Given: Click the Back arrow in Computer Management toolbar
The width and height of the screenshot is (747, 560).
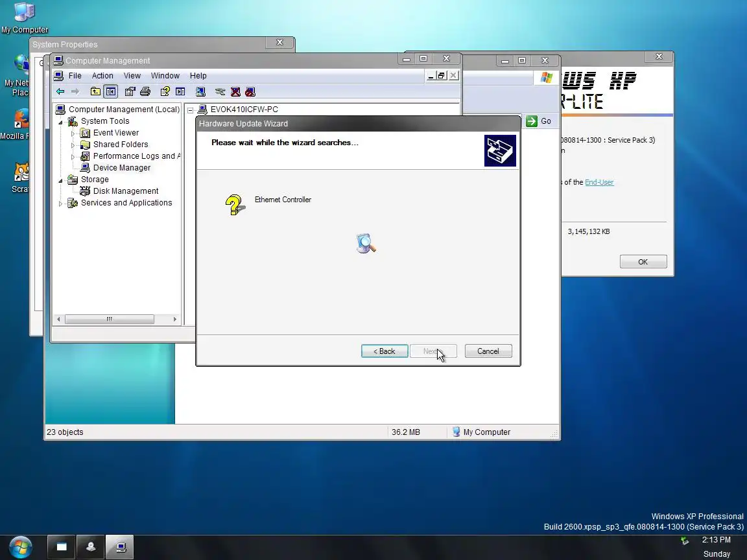Looking at the screenshot, I should [x=60, y=91].
